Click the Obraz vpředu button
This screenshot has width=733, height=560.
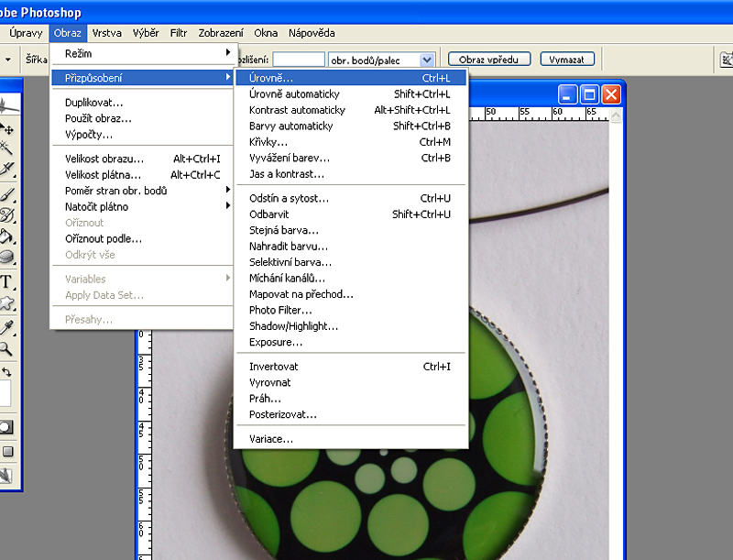click(488, 60)
